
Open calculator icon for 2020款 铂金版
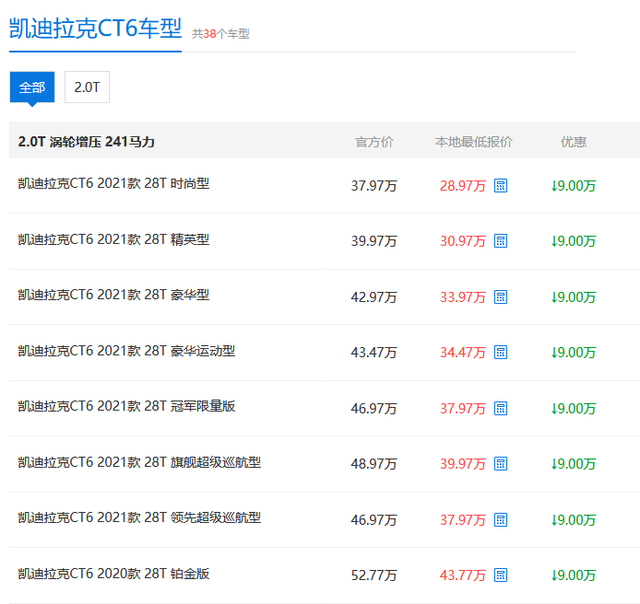(x=501, y=575)
